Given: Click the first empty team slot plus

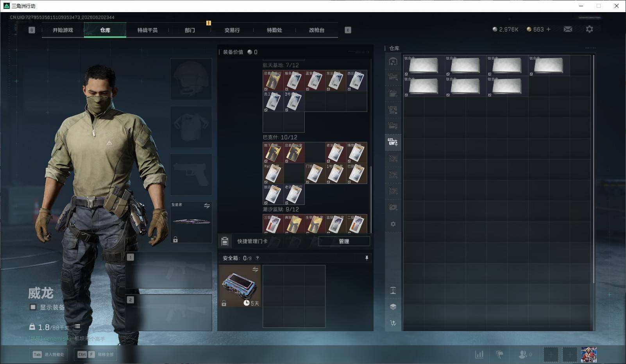Looking at the screenshot, I should pos(551,355).
